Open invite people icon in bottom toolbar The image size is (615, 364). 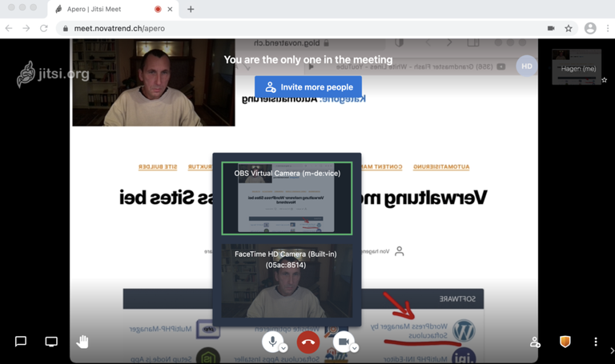[535, 342]
